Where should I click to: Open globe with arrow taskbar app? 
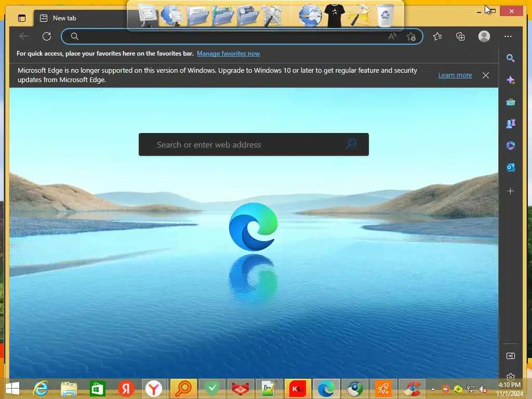coord(354,389)
